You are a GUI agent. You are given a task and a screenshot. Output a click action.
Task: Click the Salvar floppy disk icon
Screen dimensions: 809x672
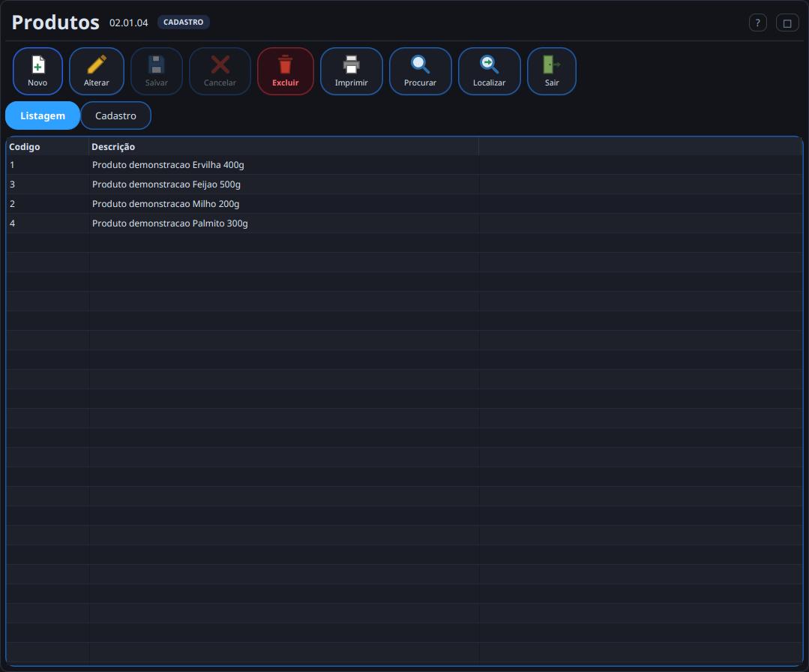pyautogui.click(x=157, y=71)
